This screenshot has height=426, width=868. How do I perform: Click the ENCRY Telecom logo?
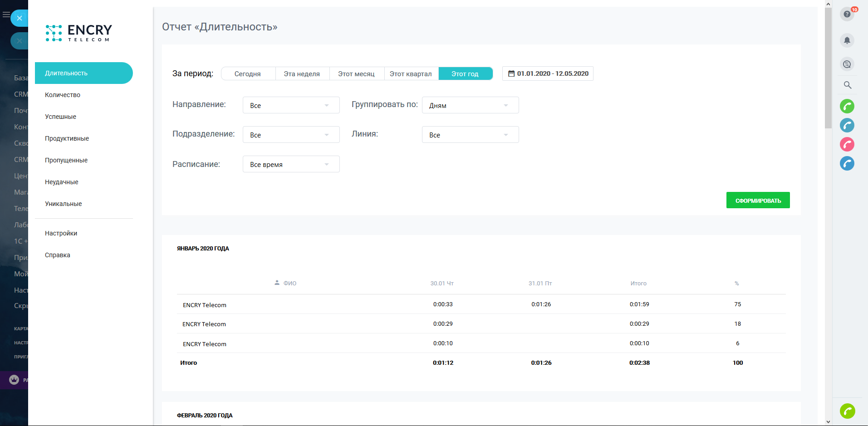coord(79,33)
